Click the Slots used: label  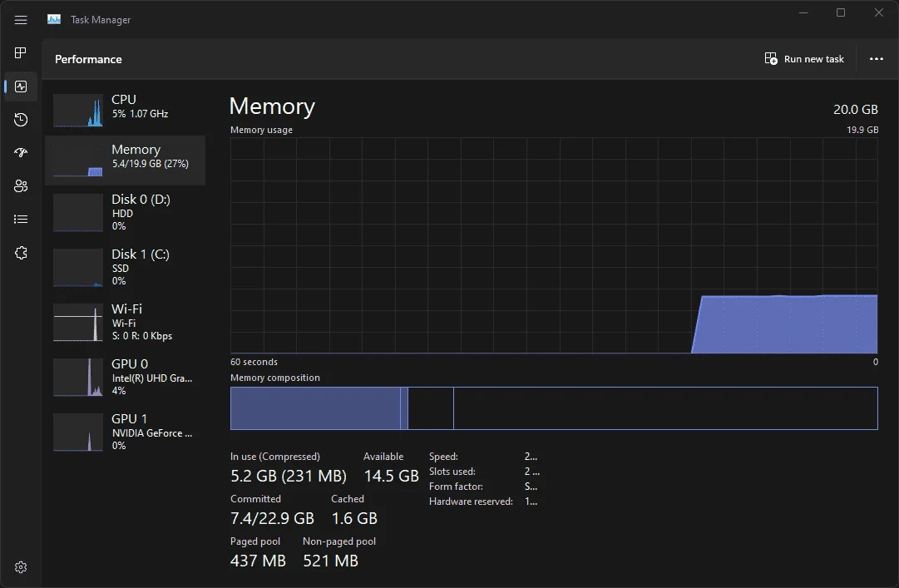[452, 472]
